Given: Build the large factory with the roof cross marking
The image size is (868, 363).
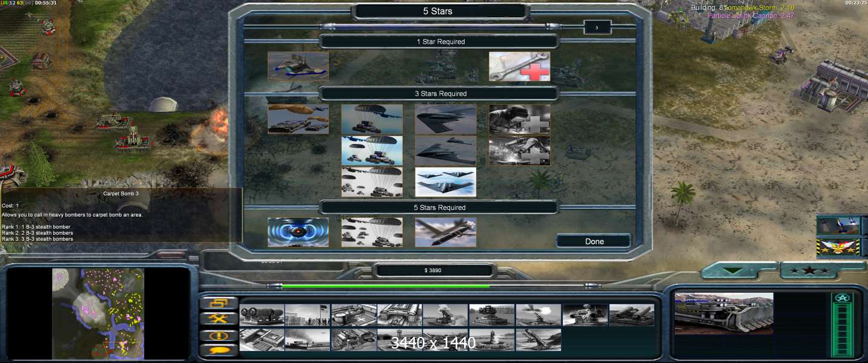Looking at the screenshot, I should pyautogui.click(x=400, y=315).
